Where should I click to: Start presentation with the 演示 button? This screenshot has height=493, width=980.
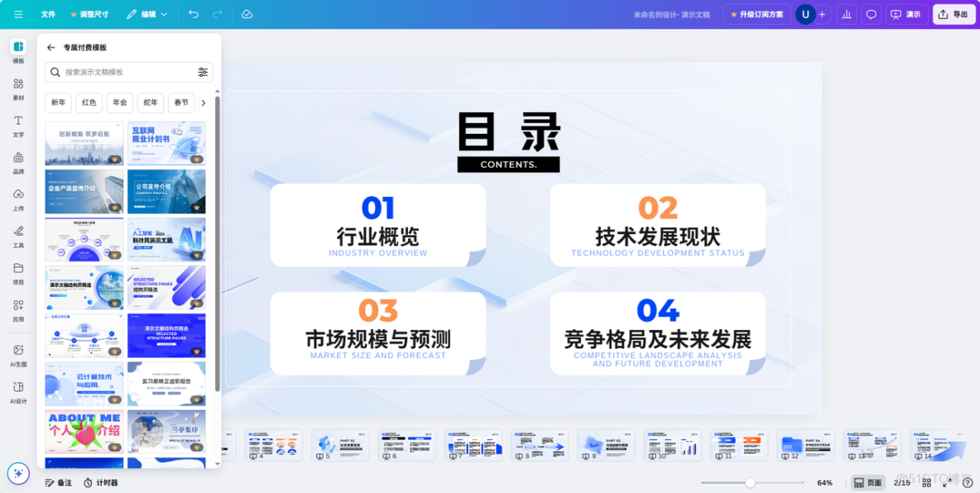click(x=906, y=14)
